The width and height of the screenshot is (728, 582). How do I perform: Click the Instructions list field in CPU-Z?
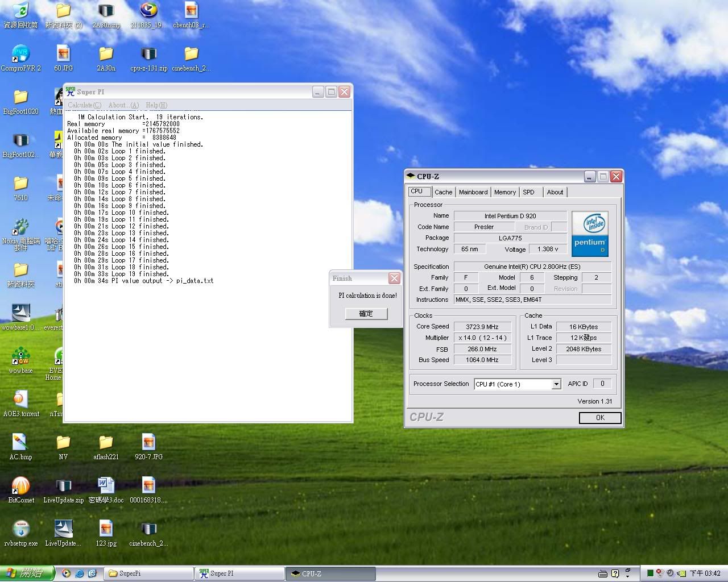pos(532,300)
